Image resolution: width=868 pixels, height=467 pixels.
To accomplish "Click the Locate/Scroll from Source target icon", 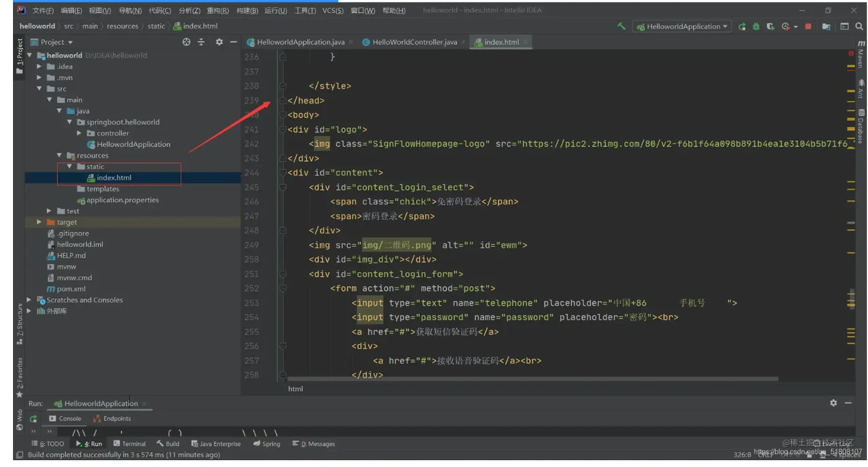I will tap(187, 42).
